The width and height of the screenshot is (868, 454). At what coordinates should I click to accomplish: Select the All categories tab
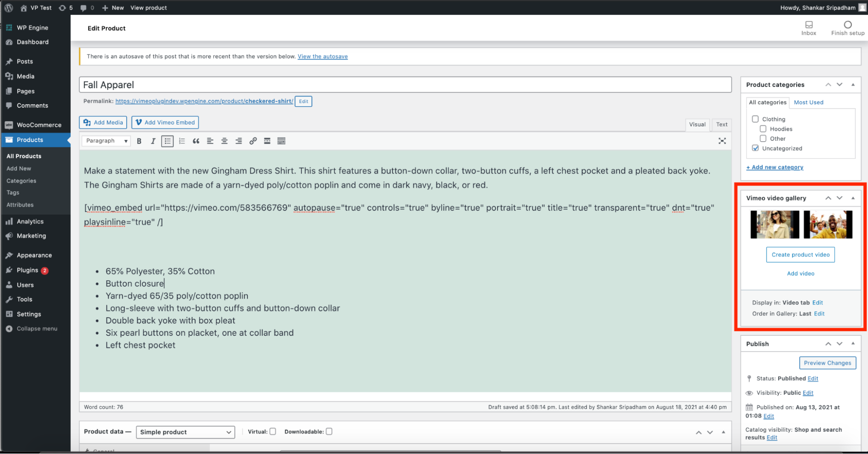tap(767, 103)
